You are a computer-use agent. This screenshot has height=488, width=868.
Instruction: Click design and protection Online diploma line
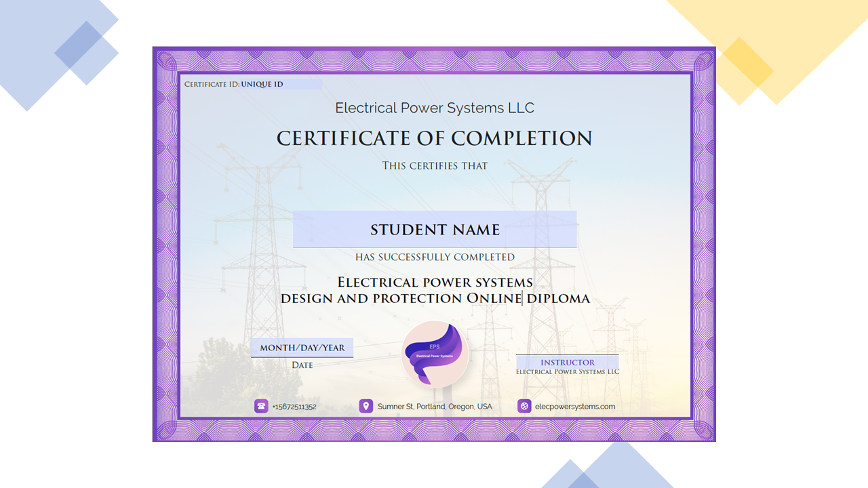coord(435,298)
